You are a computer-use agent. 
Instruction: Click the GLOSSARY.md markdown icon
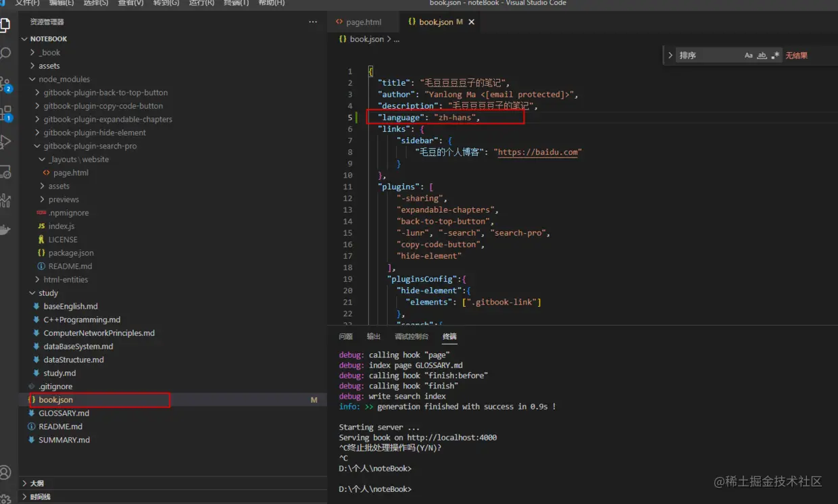coord(32,413)
